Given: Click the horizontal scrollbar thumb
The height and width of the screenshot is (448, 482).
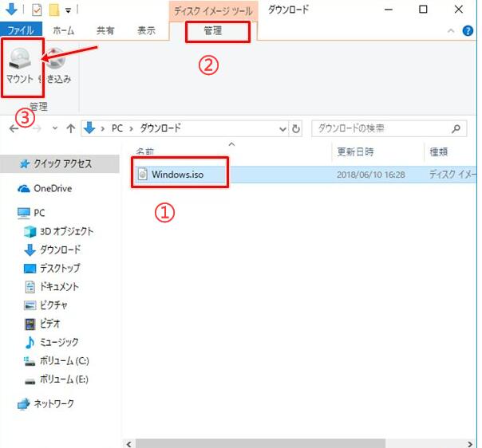Looking at the screenshot, I should [x=260, y=444].
